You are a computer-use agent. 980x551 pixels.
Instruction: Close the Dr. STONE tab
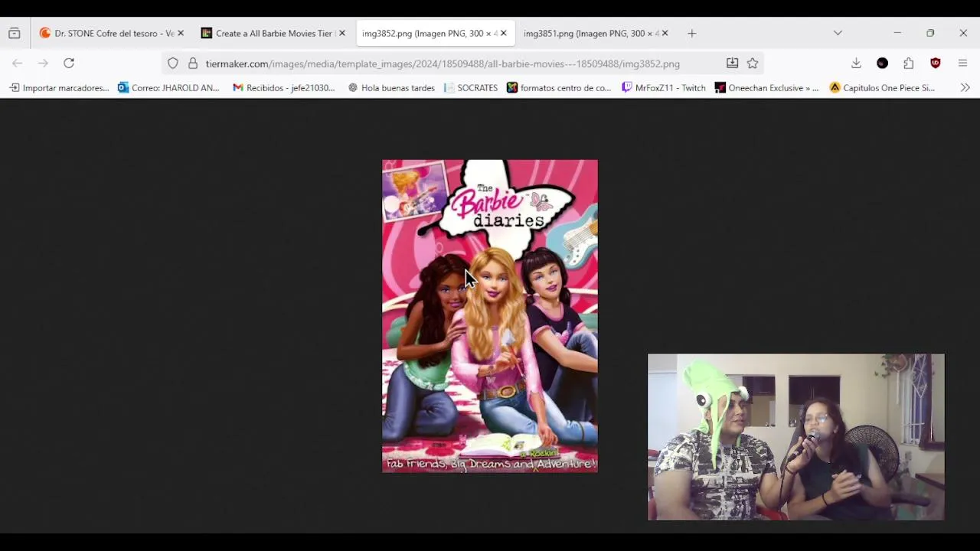pyautogui.click(x=181, y=33)
